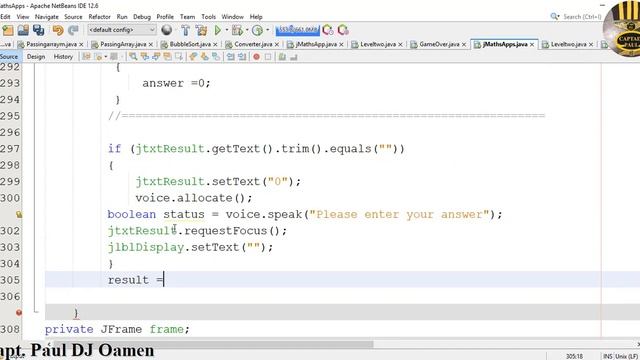The height and width of the screenshot is (360, 640).
Task: Click the Uncomment editor toolbar icon
Action: click(293, 57)
